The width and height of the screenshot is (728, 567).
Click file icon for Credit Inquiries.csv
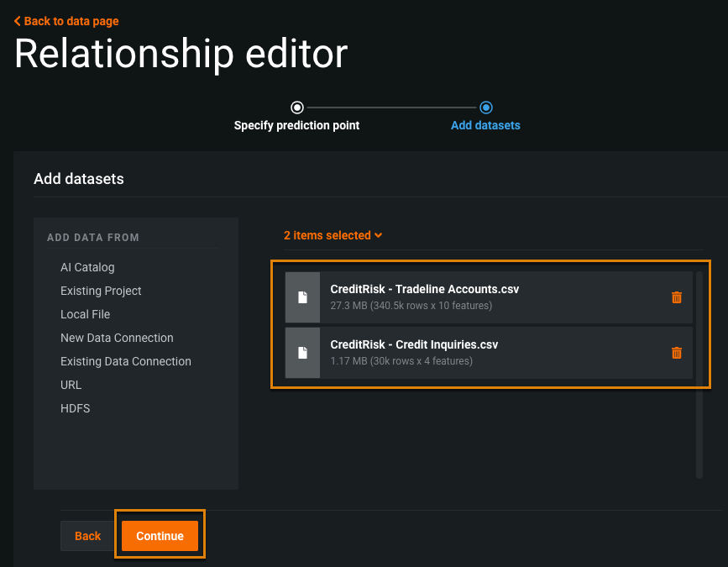coord(302,353)
